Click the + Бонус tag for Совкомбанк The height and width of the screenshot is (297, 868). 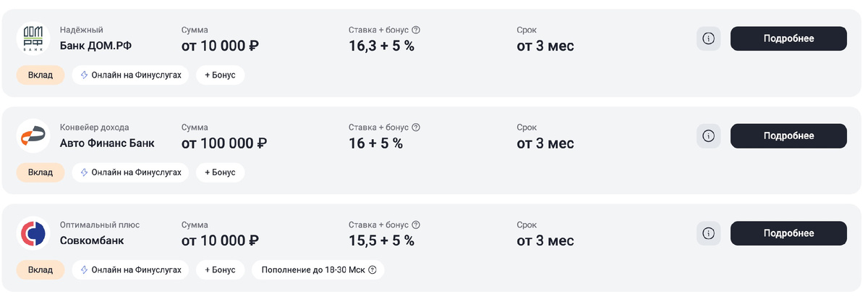[x=220, y=270]
